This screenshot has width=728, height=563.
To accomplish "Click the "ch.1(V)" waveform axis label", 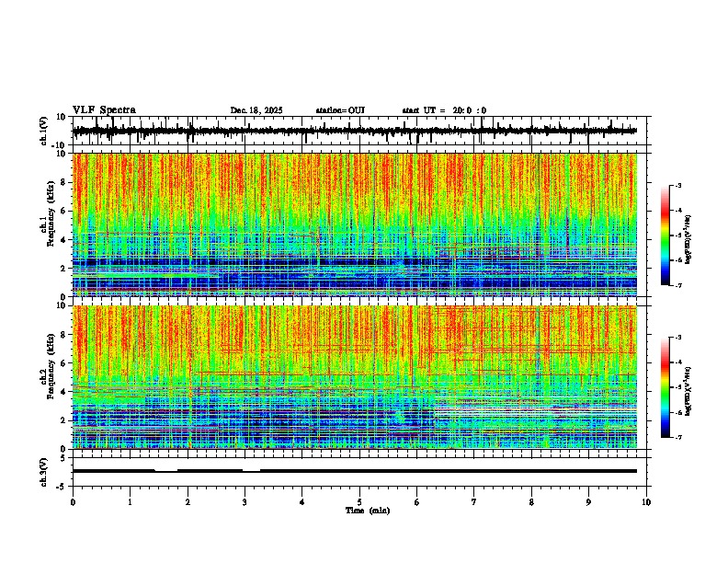I will pos(44,131).
